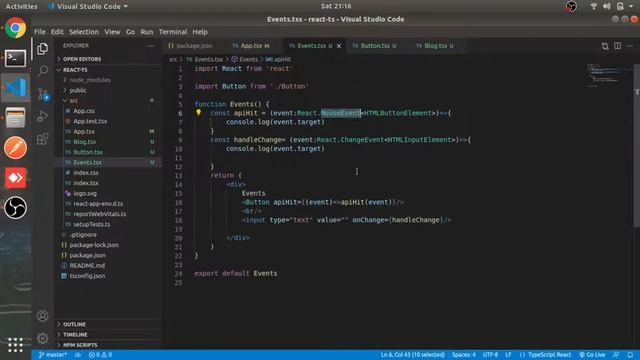The height and width of the screenshot is (360, 640).
Task: Show Applications grid in dock
Action: click(16, 345)
